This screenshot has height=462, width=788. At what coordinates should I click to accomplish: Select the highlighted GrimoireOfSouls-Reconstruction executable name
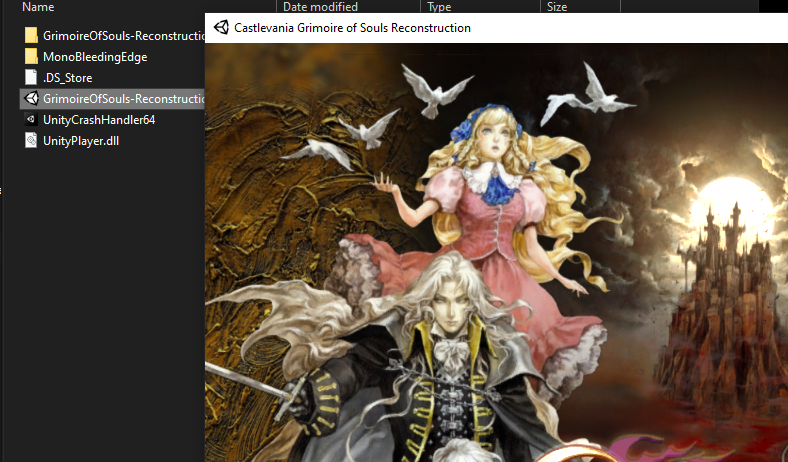click(x=124, y=99)
